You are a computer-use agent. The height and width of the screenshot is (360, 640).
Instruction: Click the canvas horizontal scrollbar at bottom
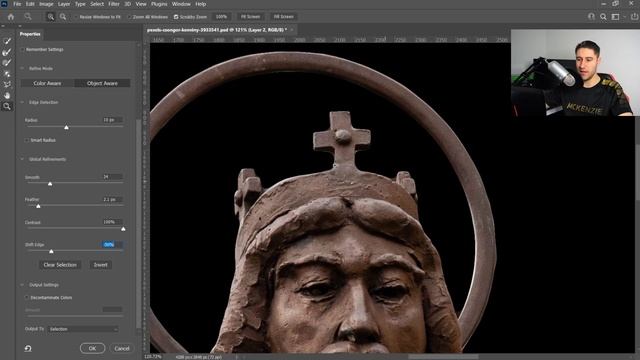pos(443,357)
